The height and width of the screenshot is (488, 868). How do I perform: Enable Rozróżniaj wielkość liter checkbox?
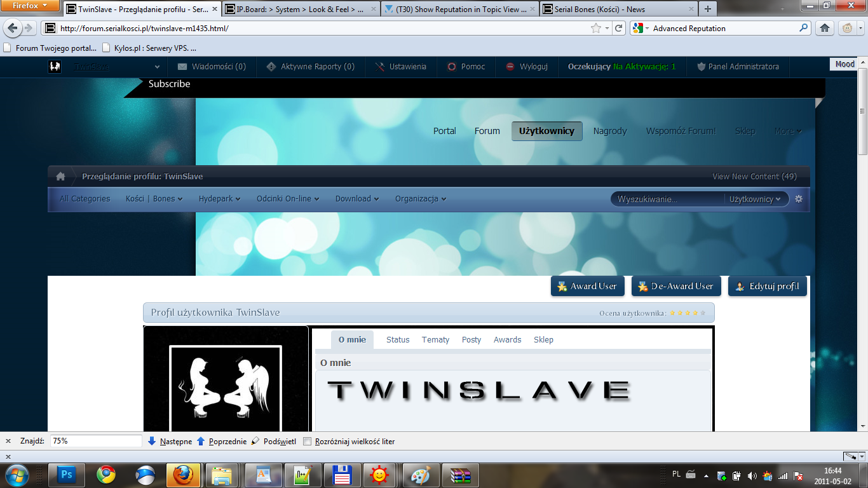point(308,441)
